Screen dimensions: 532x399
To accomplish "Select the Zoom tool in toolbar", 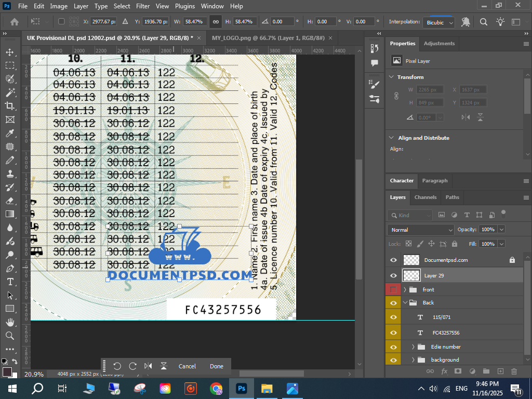I will [x=10, y=336].
